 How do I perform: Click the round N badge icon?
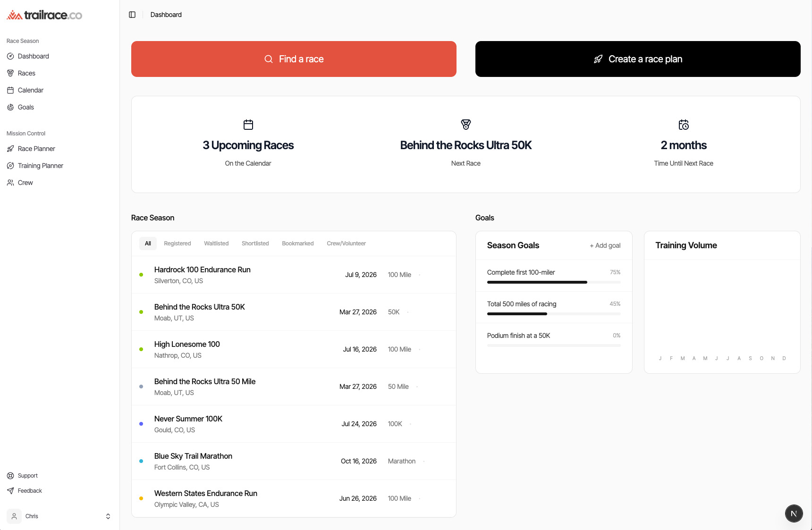pos(794,513)
